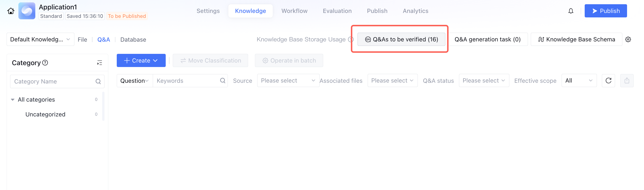
Task: Click the blue Publish button
Action: [x=605, y=11]
